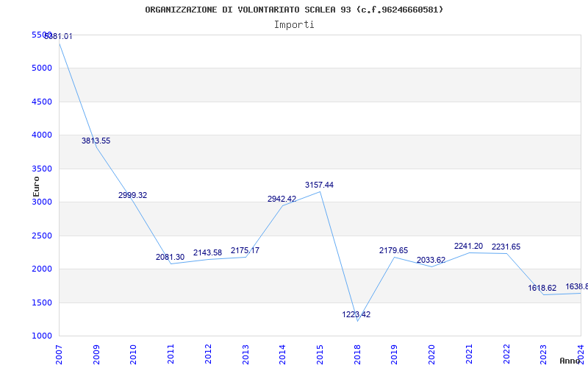Select data label 3157.44
This screenshot has width=588, height=368.
tap(319, 185)
